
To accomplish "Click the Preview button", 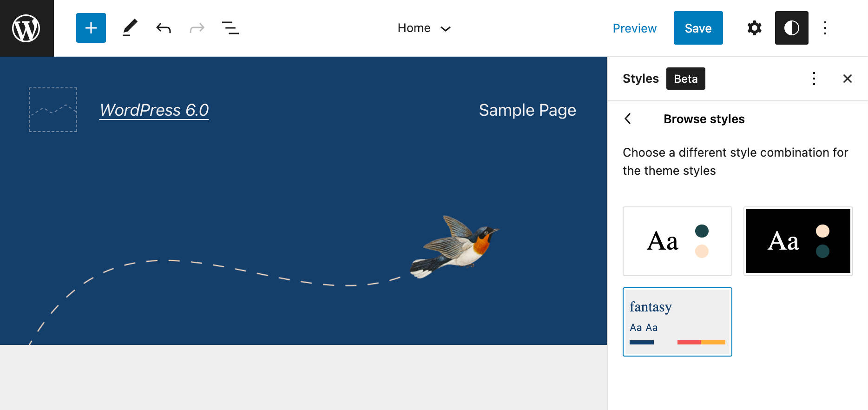I will 635,28.
